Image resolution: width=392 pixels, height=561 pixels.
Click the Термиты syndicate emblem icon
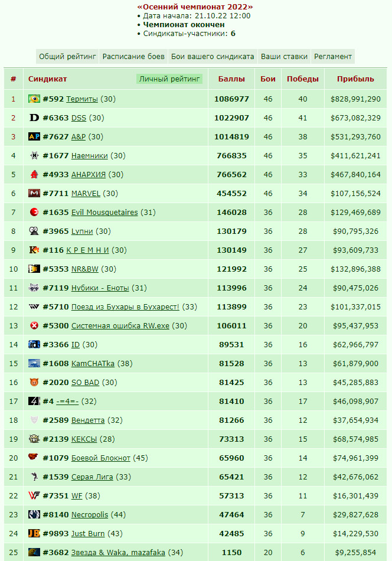click(x=34, y=99)
